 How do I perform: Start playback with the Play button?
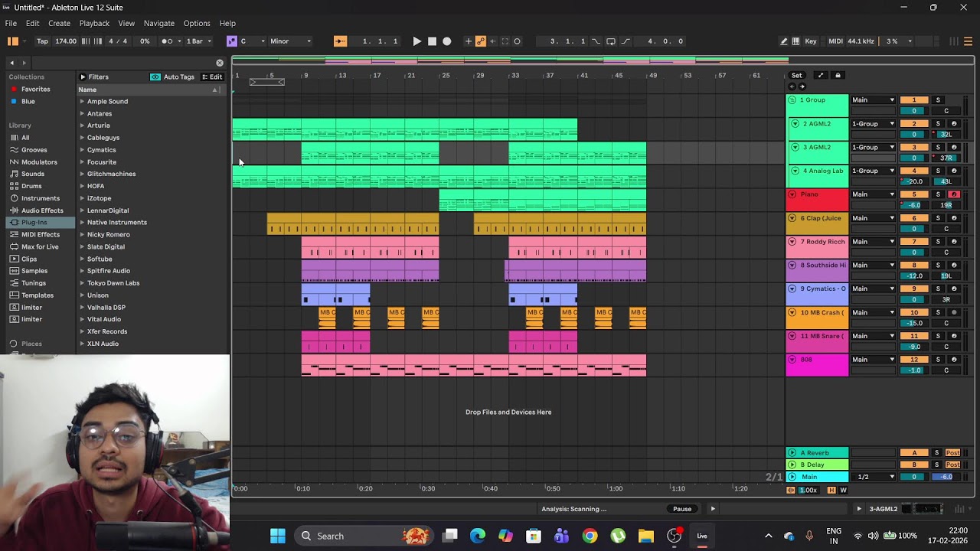click(416, 41)
